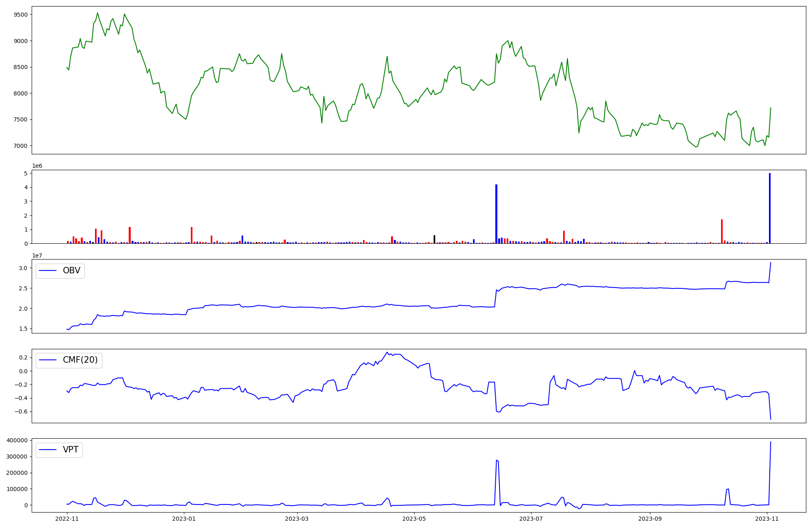Click the 1e6 exponent label above volume chart
The width and height of the screenshot is (812, 528).
coord(37,166)
